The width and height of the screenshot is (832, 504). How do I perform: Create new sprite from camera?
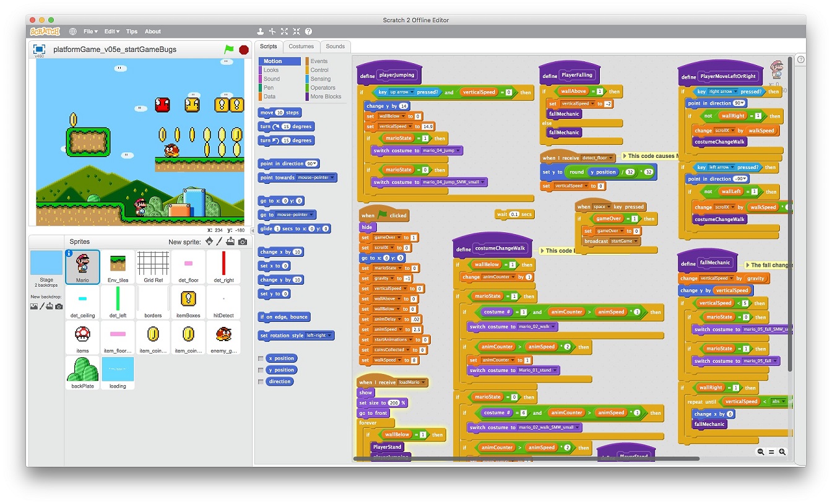243,241
